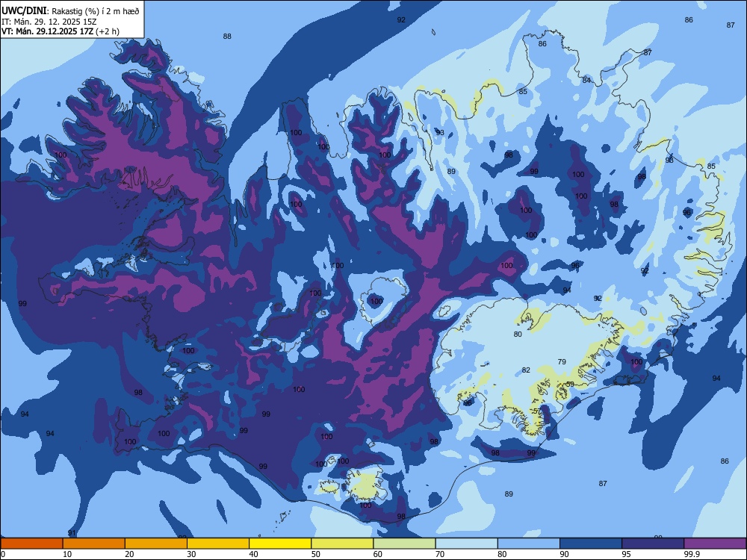Click the golden 30–40 legend swatch
Screen dimensions: 747x560
click(x=218, y=544)
